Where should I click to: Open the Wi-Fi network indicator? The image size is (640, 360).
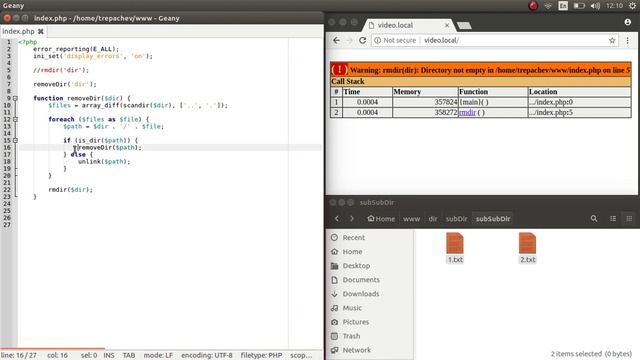pyautogui.click(x=548, y=6)
